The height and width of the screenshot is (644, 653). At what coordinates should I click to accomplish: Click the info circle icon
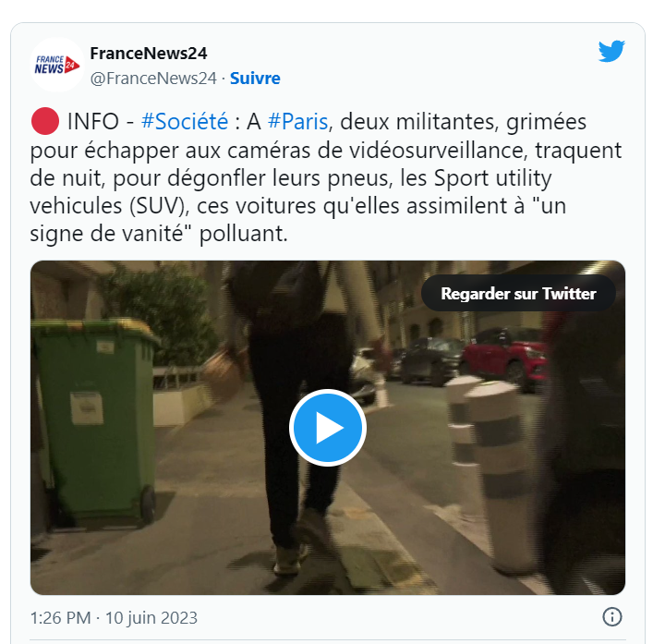pos(611,617)
